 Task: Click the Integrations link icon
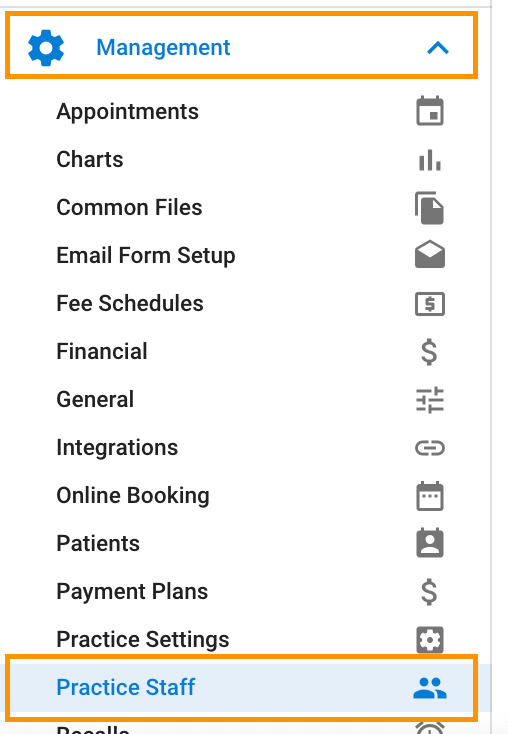(x=430, y=448)
